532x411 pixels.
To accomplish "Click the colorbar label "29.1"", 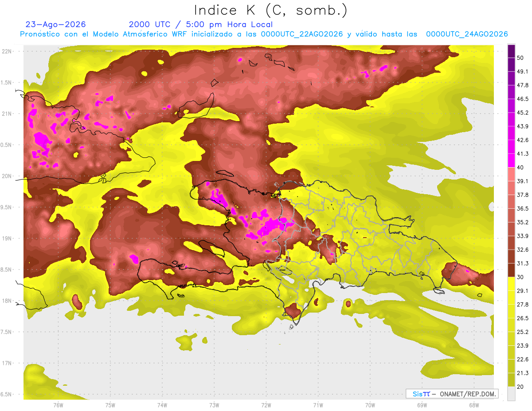I will [x=523, y=291].
